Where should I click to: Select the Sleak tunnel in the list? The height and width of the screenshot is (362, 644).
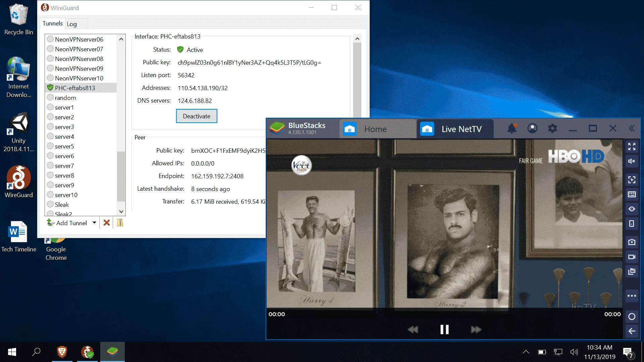(x=81, y=205)
